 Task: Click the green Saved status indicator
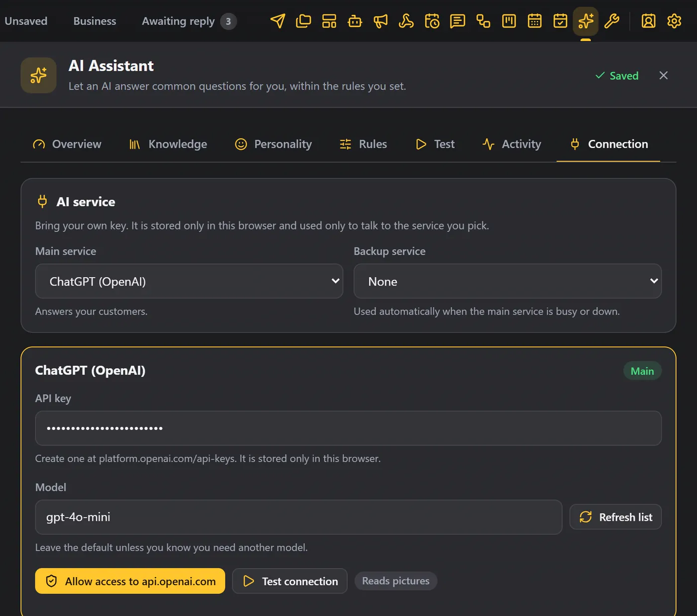tap(617, 76)
